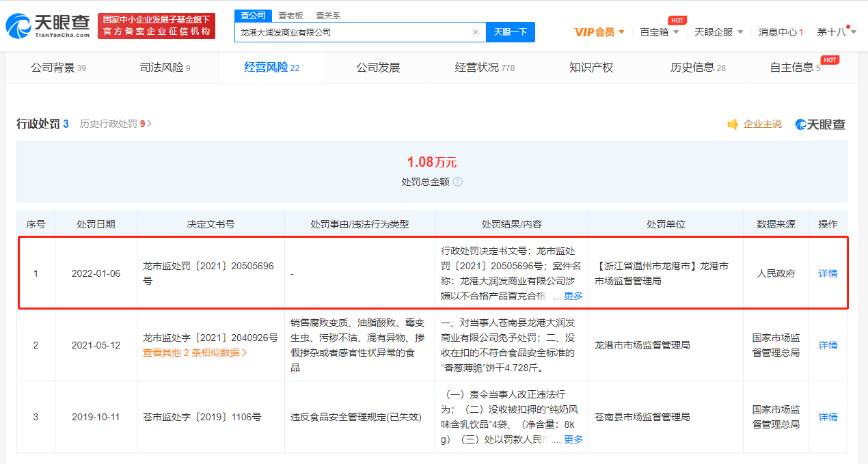Switch to the 公司背景 tab

58,68
